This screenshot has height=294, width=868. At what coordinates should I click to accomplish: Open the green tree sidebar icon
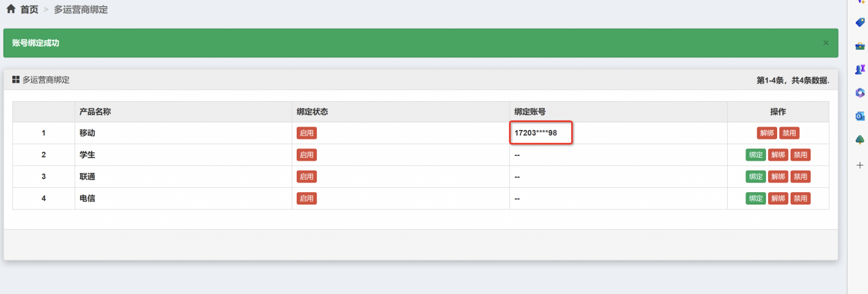tap(860, 139)
